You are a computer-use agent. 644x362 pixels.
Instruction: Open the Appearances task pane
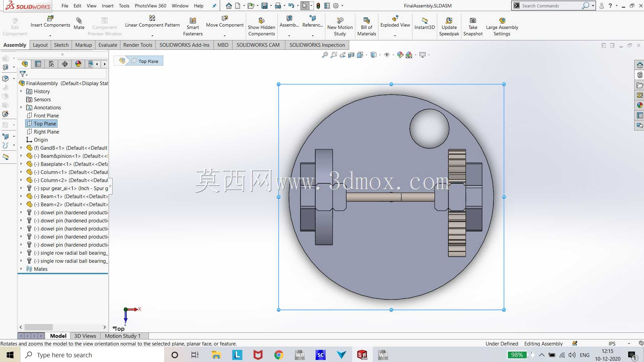point(640,105)
